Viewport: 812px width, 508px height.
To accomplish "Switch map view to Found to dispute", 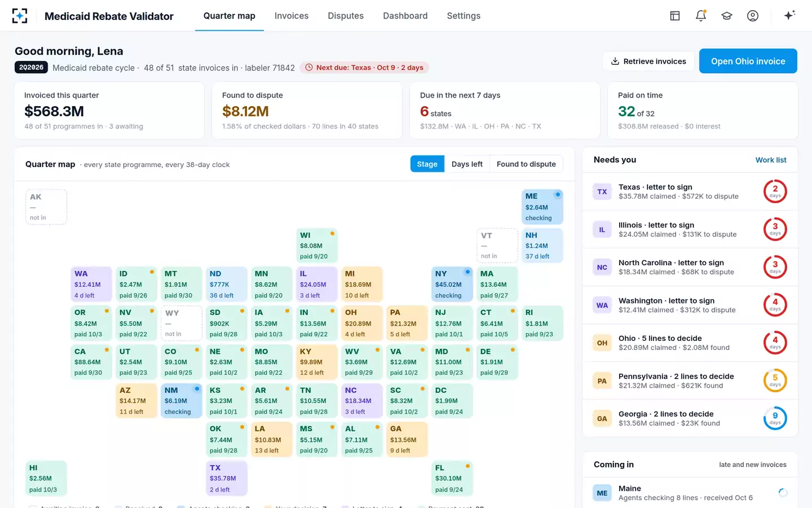I will coord(526,164).
